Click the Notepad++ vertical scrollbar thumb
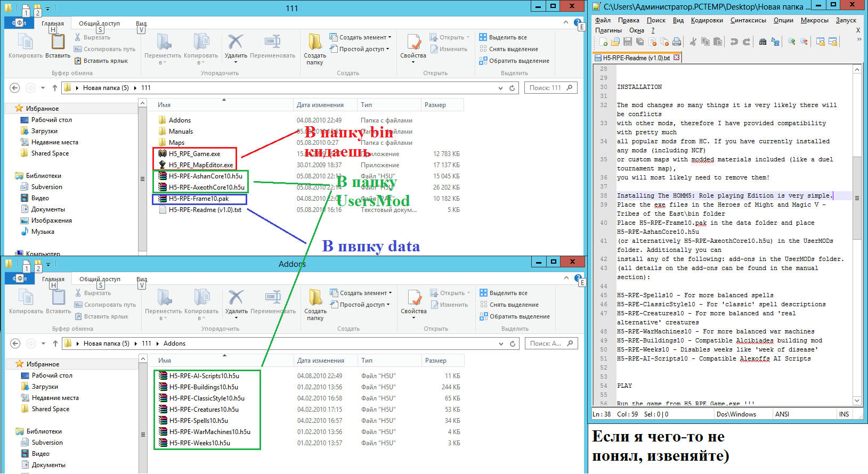Viewport: 868px width, 474px height. pos(857,198)
